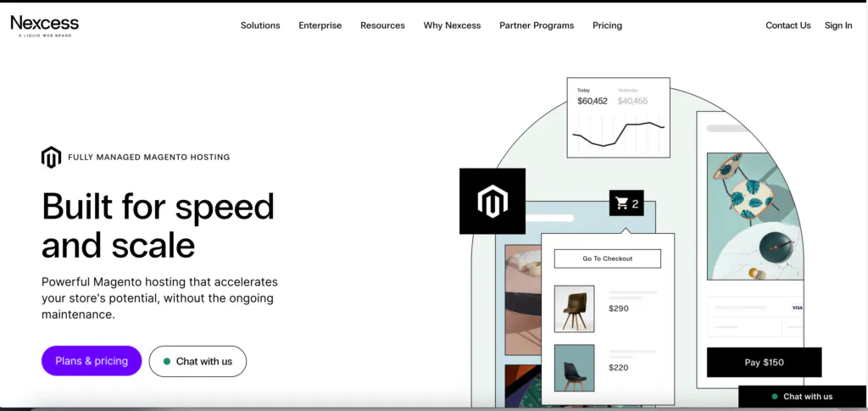Click the brown chair product image
The image size is (868, 411).
574,308
